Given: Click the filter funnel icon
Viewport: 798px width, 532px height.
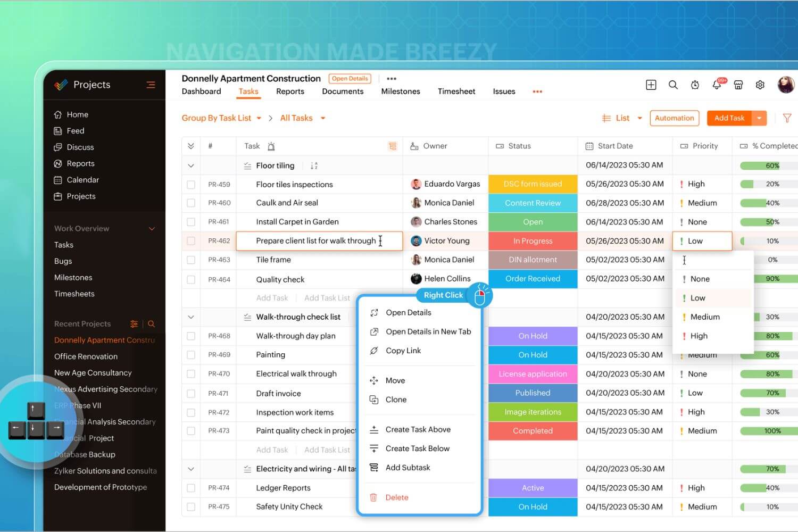Looking at the screenshot, I should click(787, 118).
